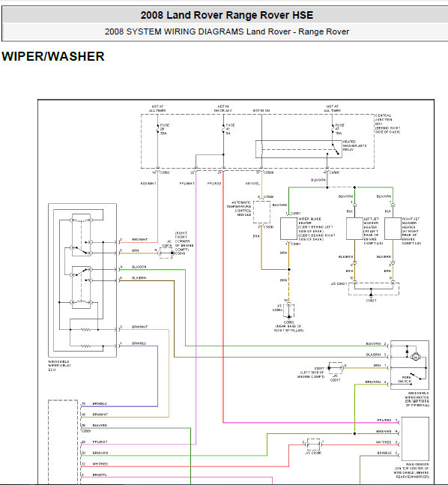Click the 'RIGHT JET WASHER HEATER' label
Screen dimensions: 448x485
coord(410,223)
